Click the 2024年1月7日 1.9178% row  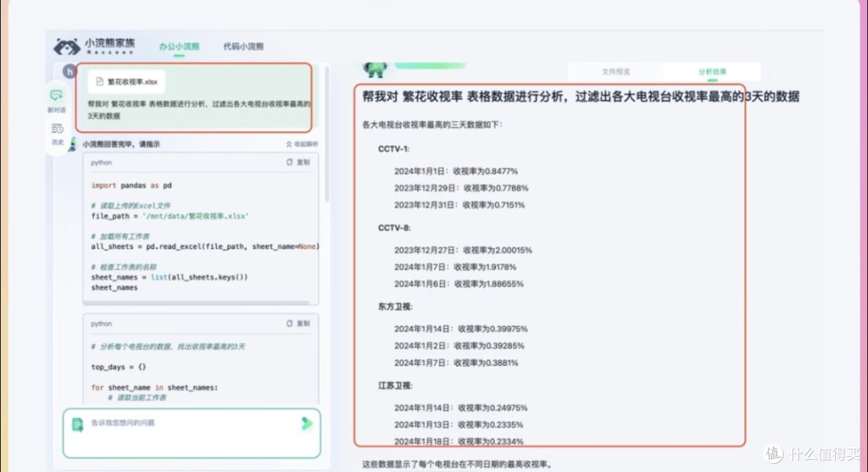[455, 267]
